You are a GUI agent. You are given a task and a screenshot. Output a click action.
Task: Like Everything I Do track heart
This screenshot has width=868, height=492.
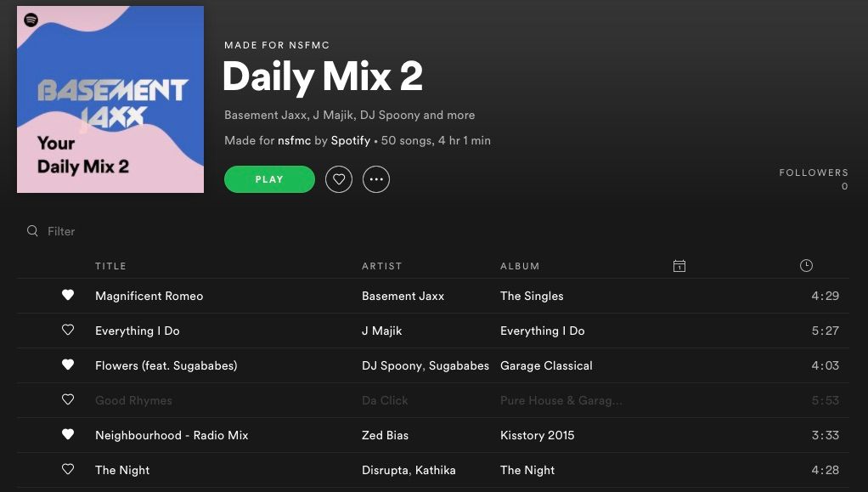[x=68, y=330]
